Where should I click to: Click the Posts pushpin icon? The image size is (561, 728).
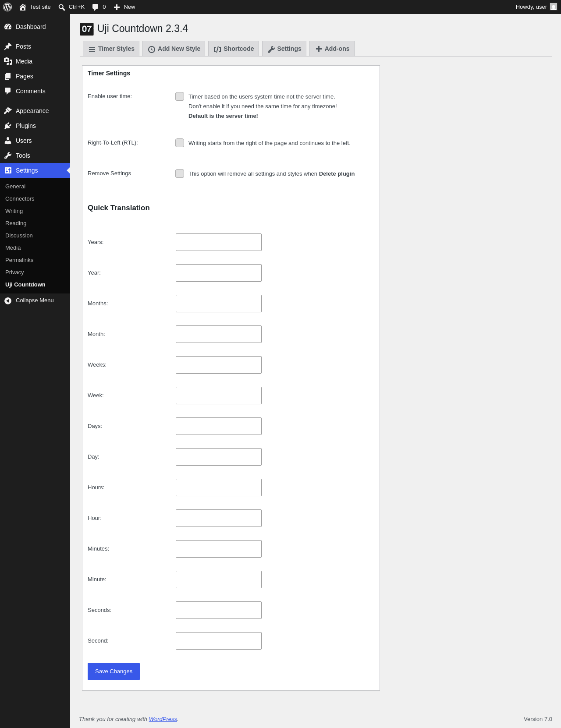tap(8, 46)
